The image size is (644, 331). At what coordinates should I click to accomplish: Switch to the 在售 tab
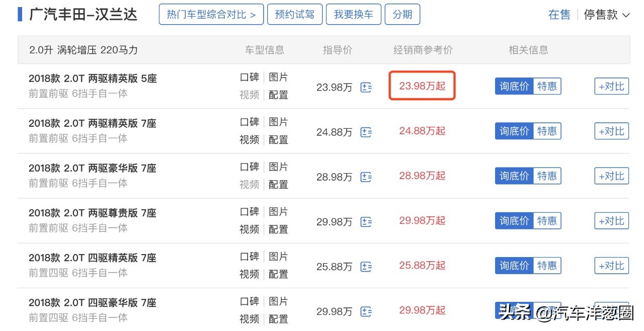[x=559, y=15]
